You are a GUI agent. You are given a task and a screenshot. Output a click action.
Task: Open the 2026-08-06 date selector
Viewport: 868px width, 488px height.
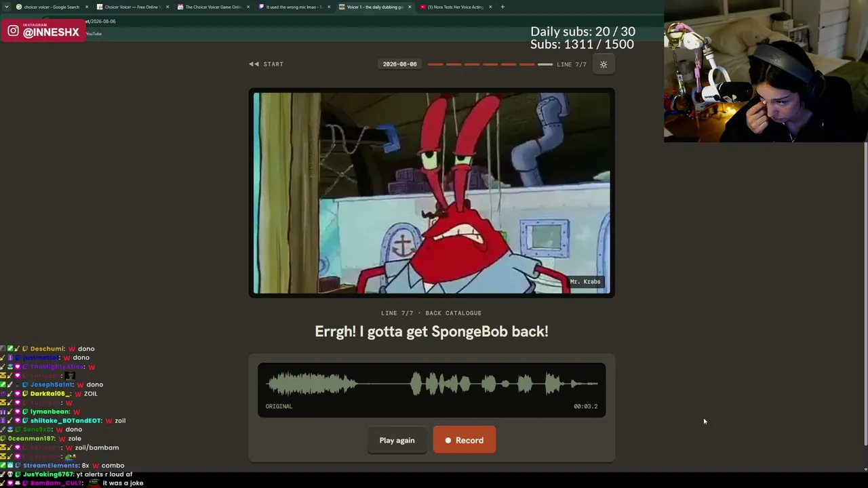tap(399, 64)
